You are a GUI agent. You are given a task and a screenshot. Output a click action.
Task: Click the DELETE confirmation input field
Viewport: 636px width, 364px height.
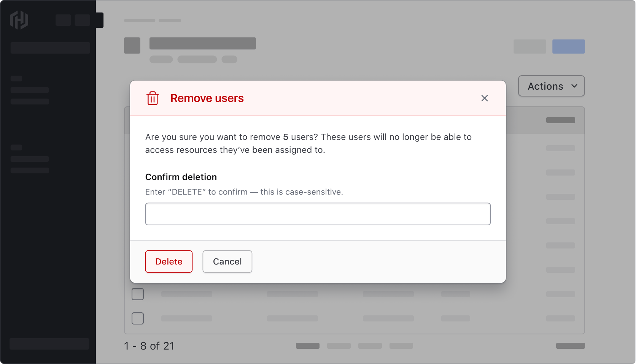coord(318,214)
